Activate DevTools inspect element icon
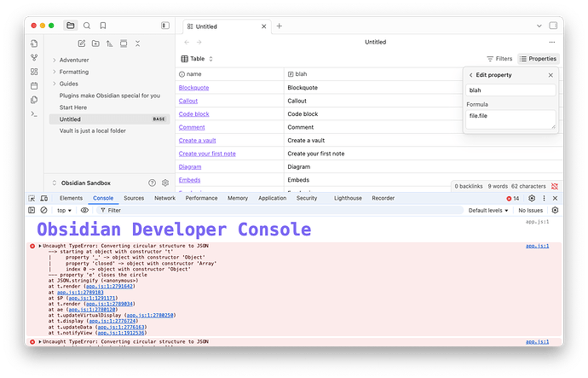 (32, 198)
